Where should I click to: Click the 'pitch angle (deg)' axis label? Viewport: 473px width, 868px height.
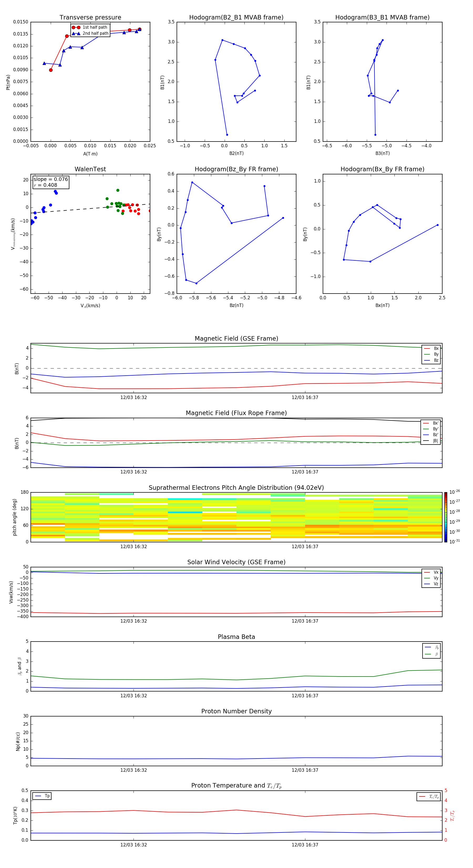[14, 517]
